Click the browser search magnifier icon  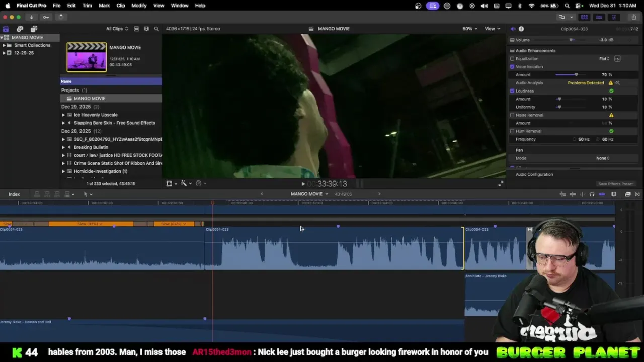(x=156, y=29)
